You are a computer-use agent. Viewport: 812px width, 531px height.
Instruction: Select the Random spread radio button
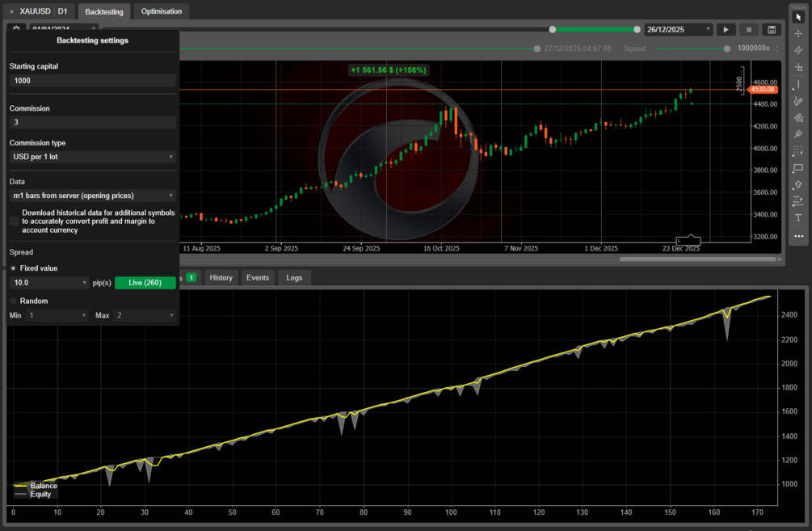14,301
